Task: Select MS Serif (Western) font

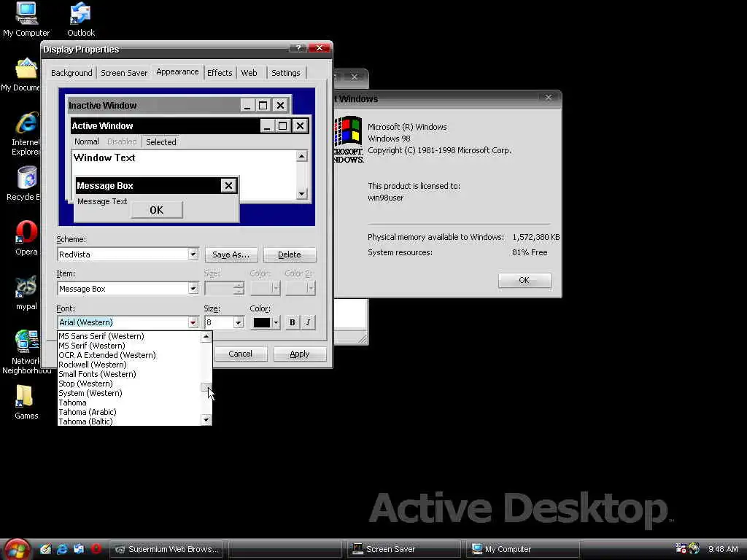Action: (129, 346)
